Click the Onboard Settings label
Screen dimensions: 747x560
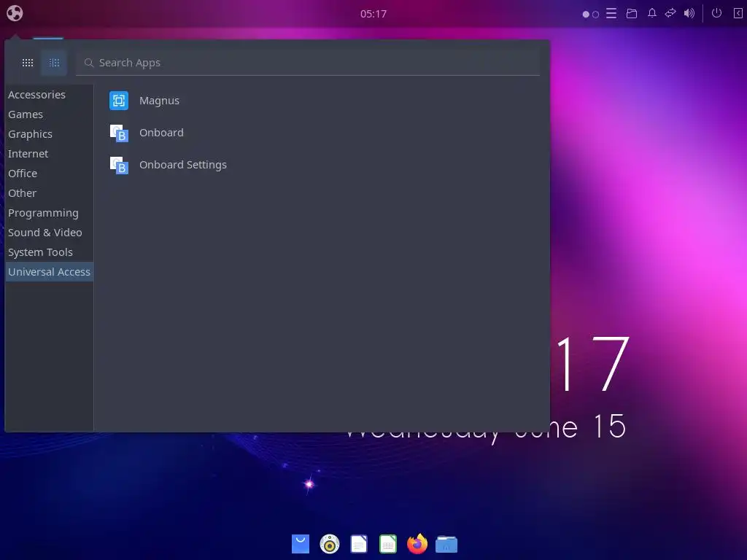click(x=183, y=165)
